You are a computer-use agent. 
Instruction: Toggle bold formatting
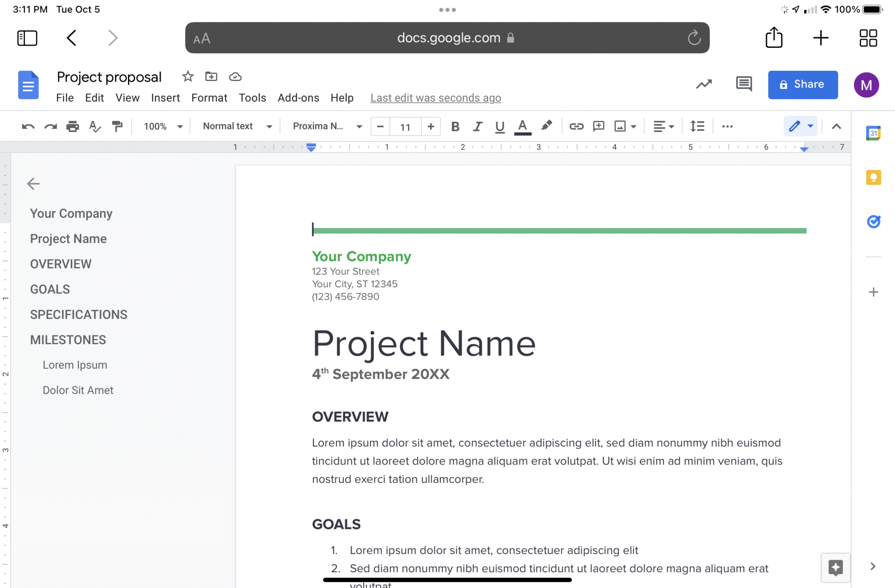pyautogui.click(x=455, y=126)
